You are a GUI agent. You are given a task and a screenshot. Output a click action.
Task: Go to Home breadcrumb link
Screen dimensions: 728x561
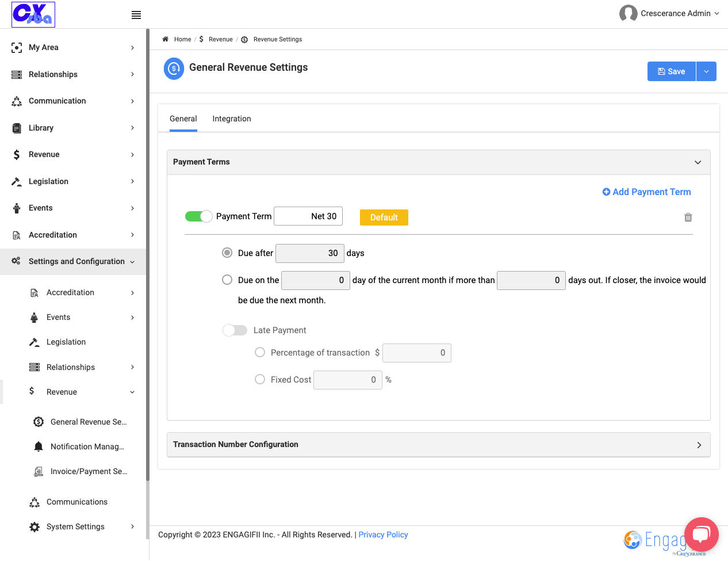pos(182,39)
